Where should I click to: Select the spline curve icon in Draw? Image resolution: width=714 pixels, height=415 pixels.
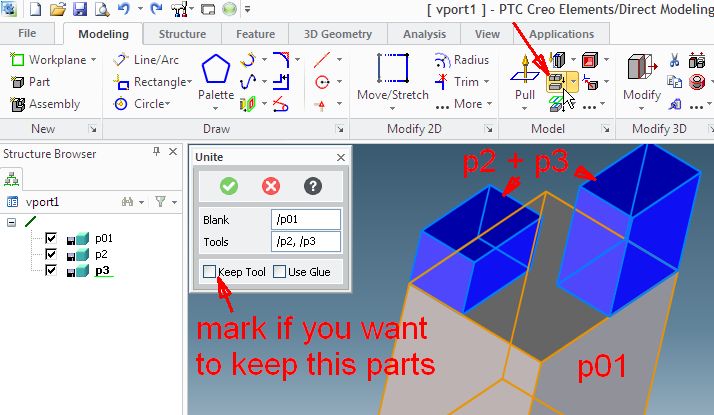(x=248, y=82)
